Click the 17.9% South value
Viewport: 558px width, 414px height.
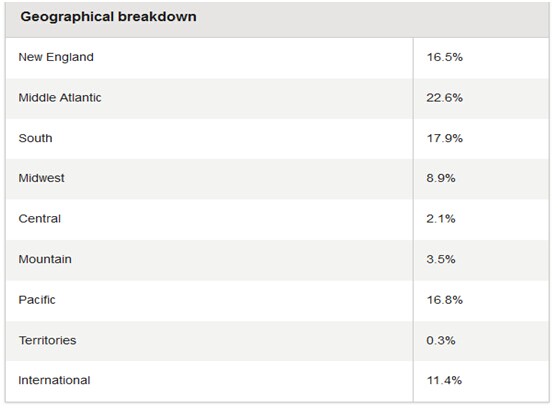tap(444, 138)
